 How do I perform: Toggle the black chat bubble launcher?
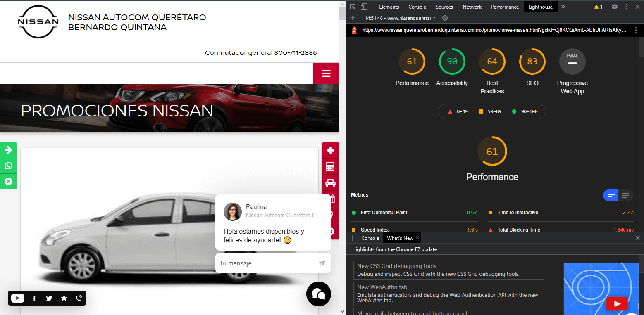[319, 294]
